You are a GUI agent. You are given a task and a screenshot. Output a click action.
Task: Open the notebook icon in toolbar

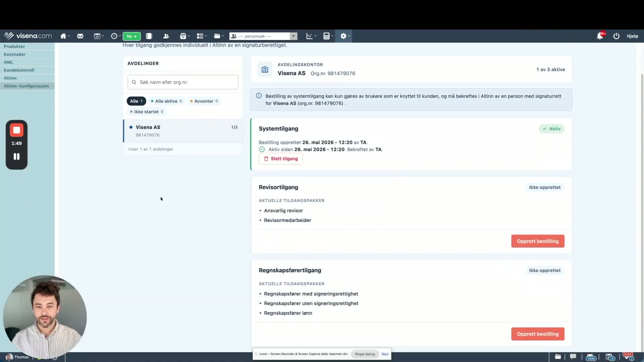point(149,36)
